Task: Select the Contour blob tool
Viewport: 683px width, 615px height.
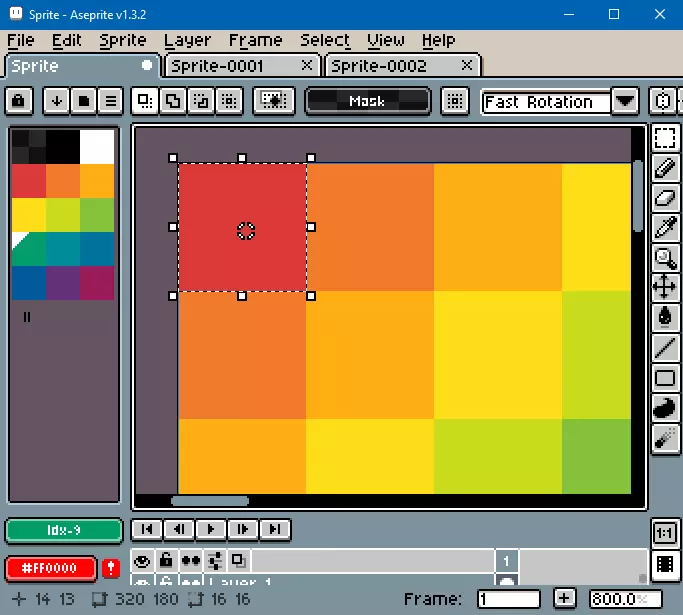Action: [x=665, y=408]
